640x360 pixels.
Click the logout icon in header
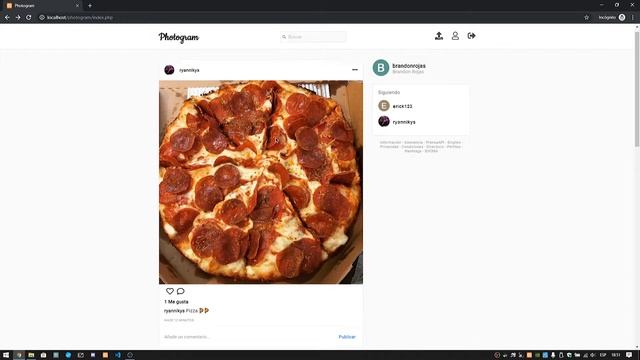471,36
